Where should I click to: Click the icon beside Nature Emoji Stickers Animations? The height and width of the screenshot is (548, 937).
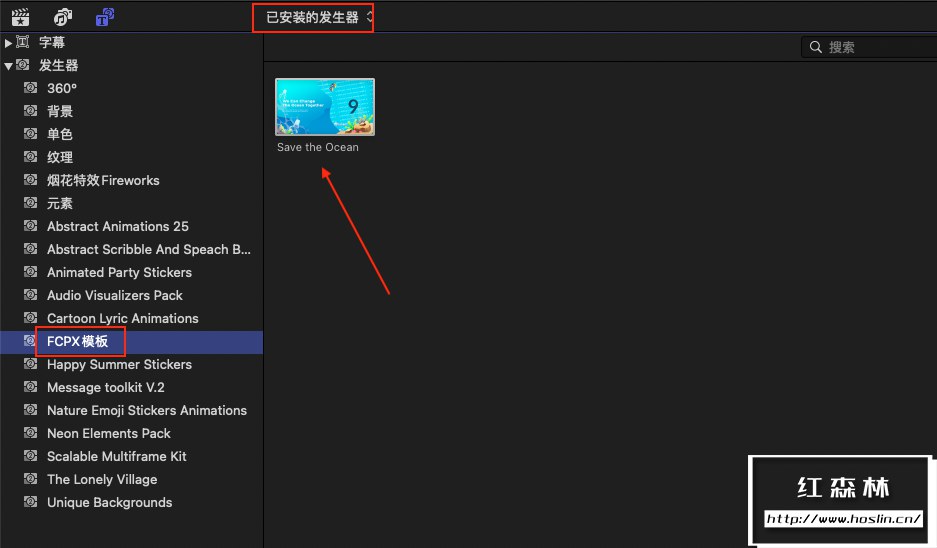(x=30, y=410)
